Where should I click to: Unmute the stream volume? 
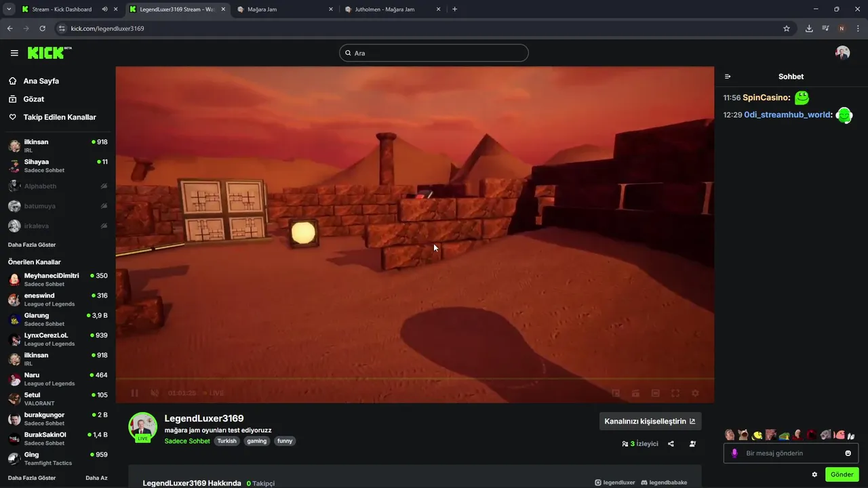point(154,393)
